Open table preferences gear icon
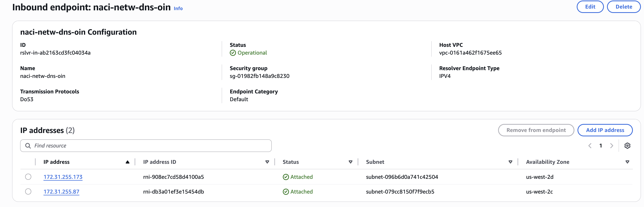Viewport: 644px width, 207px height. click(x=627, y=146)
